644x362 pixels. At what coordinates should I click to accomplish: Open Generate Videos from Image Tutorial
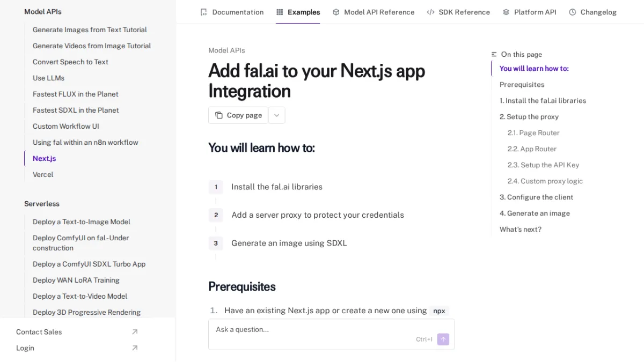(x=92, y=46)
